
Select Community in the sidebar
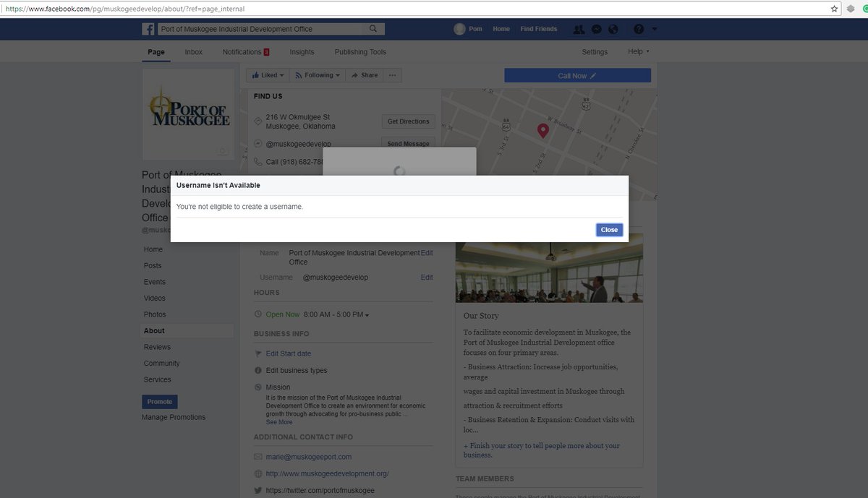[x=161, y=363]
